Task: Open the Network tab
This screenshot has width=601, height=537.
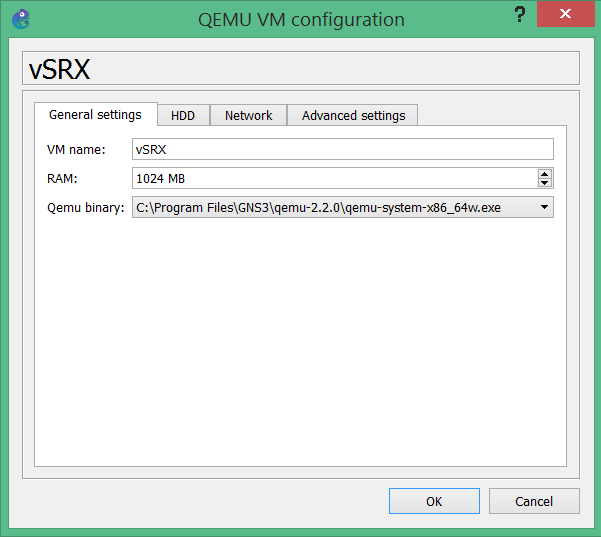Action: coord(248,115)
